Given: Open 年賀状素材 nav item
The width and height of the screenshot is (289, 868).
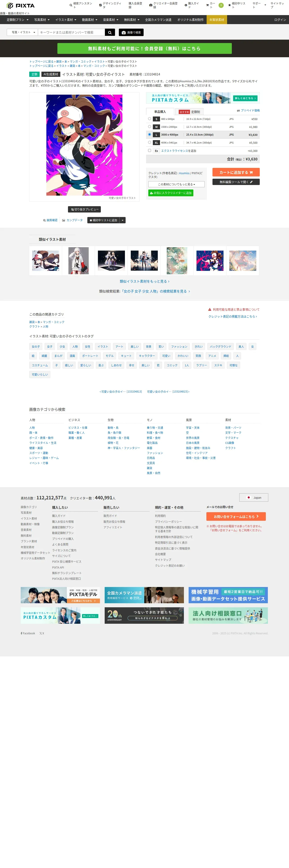Looking at the screenshot, I should coord(217,20).
